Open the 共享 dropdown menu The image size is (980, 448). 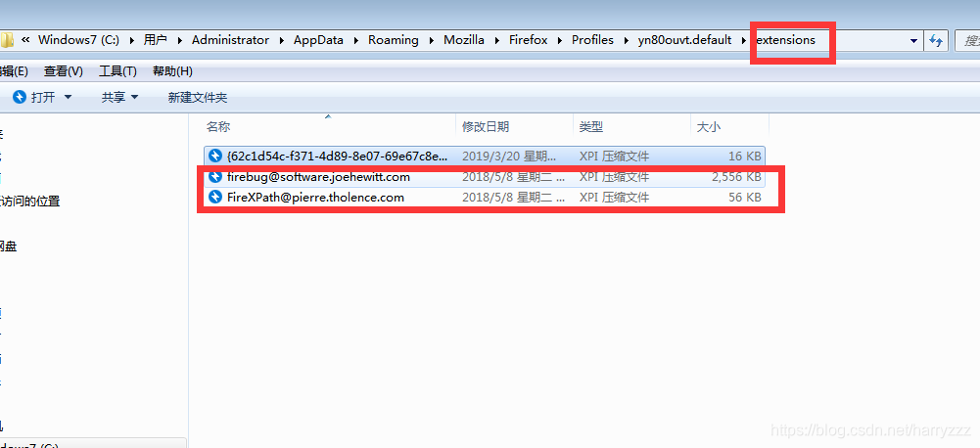point(120,97)
